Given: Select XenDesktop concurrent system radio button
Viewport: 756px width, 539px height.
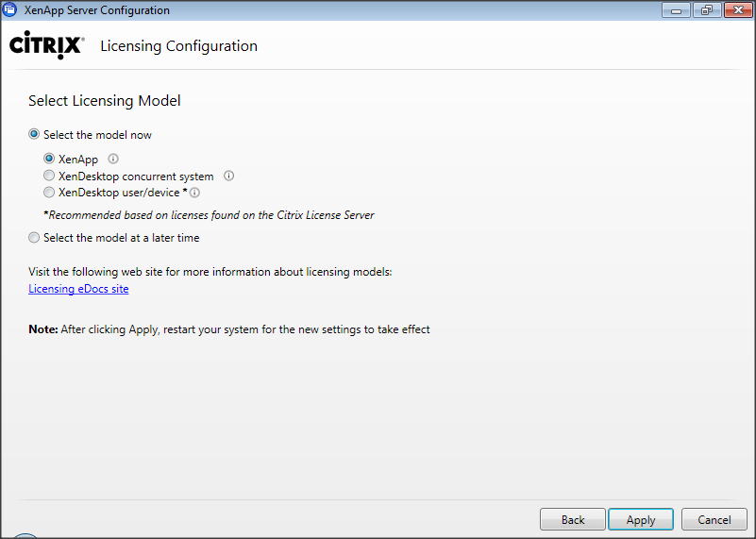Looking at the screenshot, I should pos(50,176).
